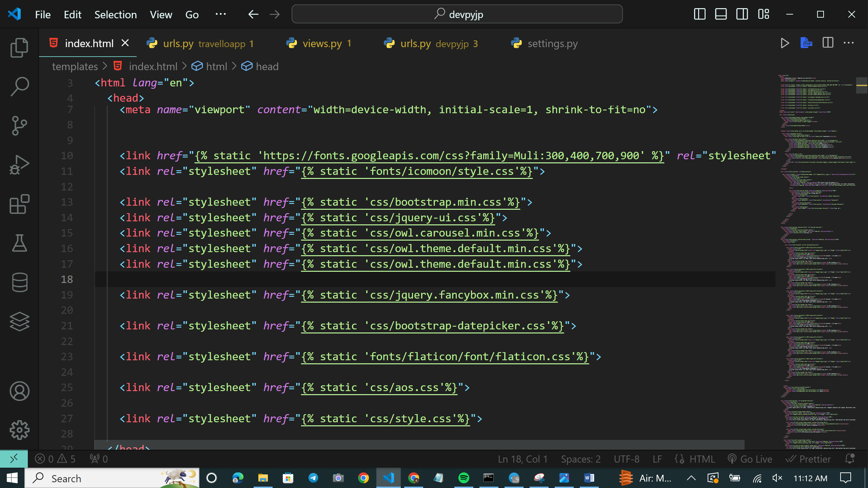Screen dimensions: 868x488
Task: Toggle the Primary Side Bar layout
Action: point(699,14)
